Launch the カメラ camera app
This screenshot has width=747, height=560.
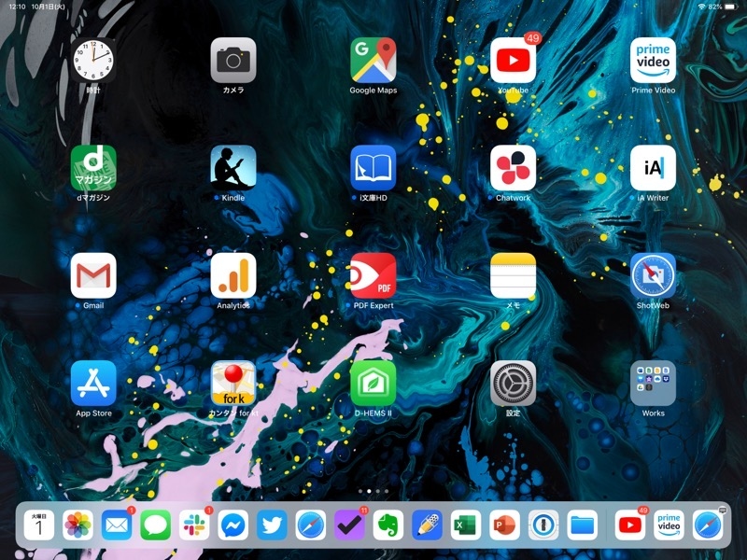click(x=233, y=61)
